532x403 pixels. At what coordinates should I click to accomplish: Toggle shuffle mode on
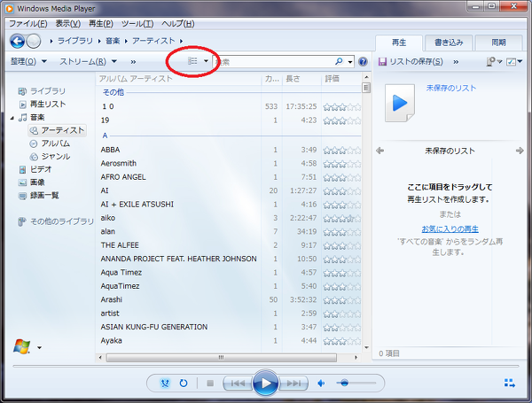click(x=165, y=384)
